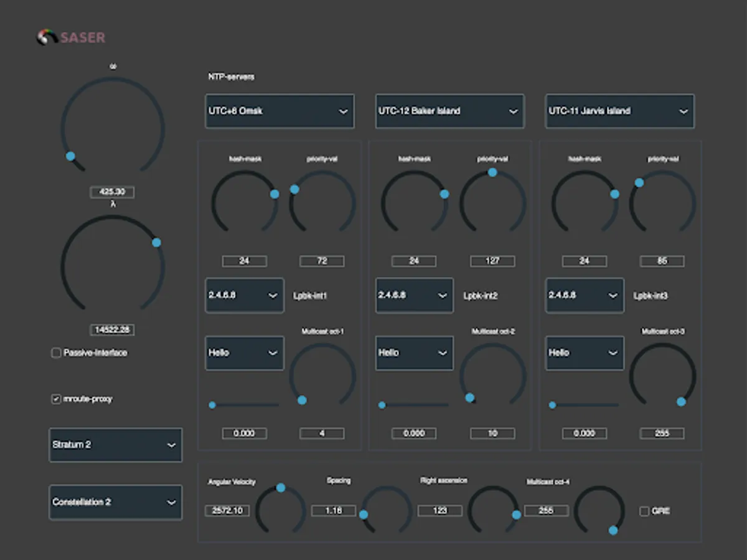Screen dimensions: 747x560
Task: Expand the UTC-11 Jarvis Island dropdown
Action: click(x=620, y=111)
